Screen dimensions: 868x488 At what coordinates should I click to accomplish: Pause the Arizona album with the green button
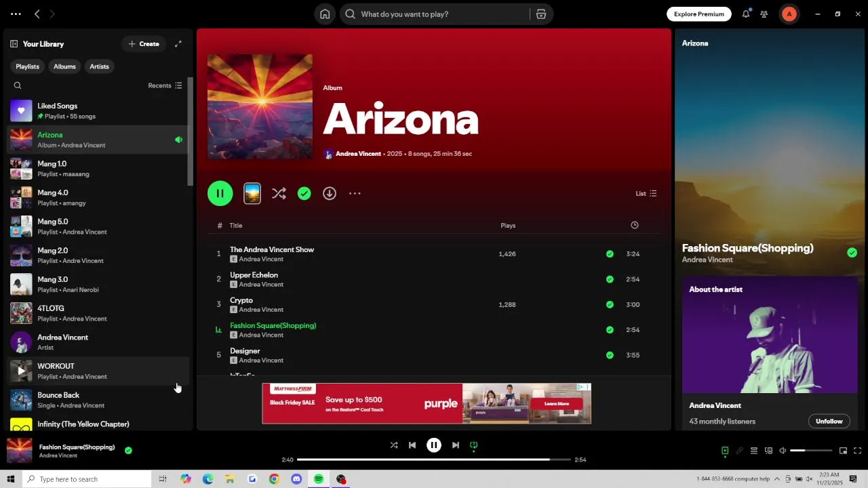(x=220, y=193)
